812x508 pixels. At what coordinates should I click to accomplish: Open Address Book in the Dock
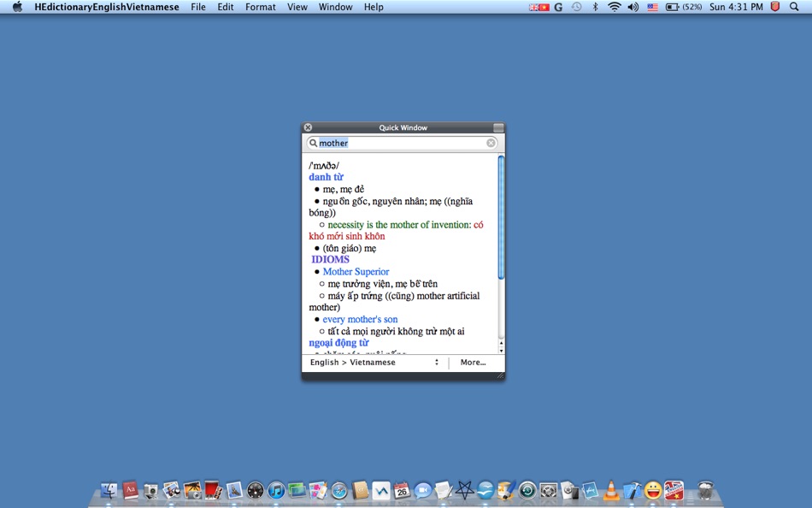(x=360, y=490)
